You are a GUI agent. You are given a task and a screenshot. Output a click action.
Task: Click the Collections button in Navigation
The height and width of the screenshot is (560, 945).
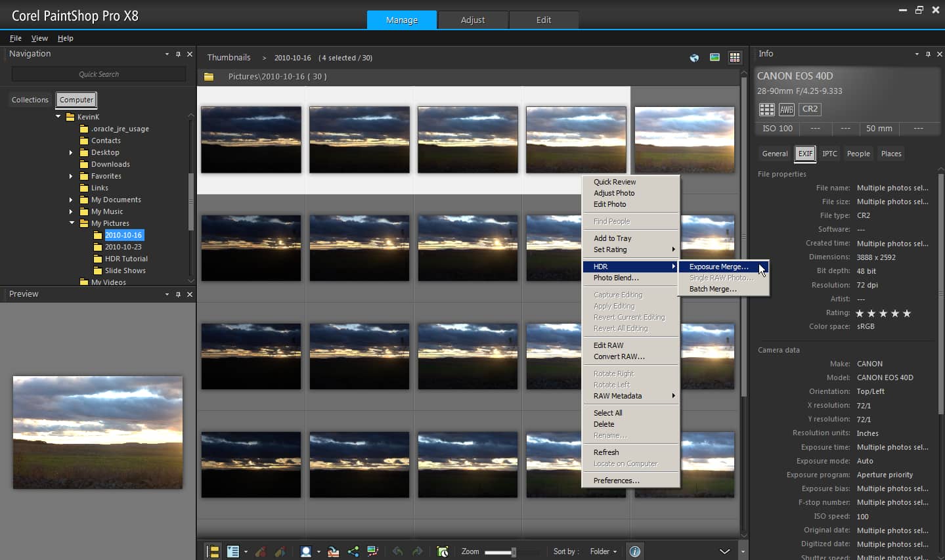click(x=30, y=100)
